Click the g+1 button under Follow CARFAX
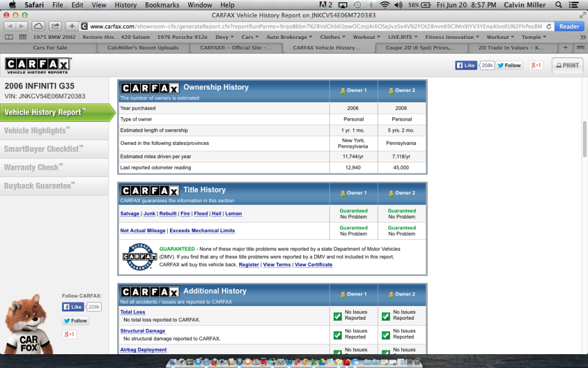The image size is (588, 368). 69,334
